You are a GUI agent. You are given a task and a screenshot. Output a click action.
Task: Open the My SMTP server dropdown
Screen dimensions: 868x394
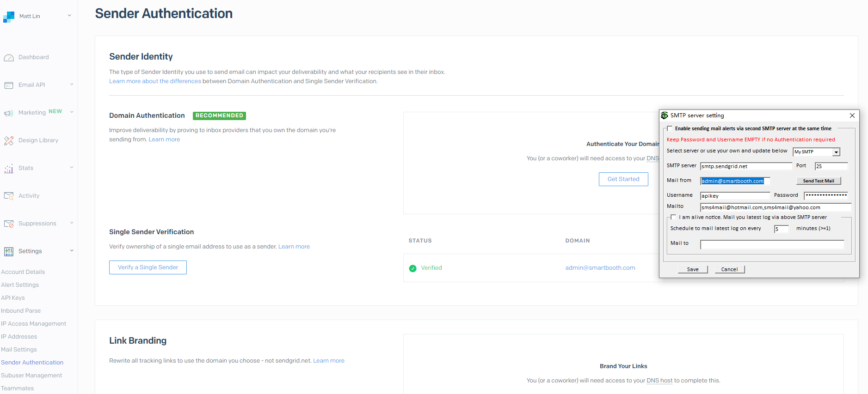836,152
